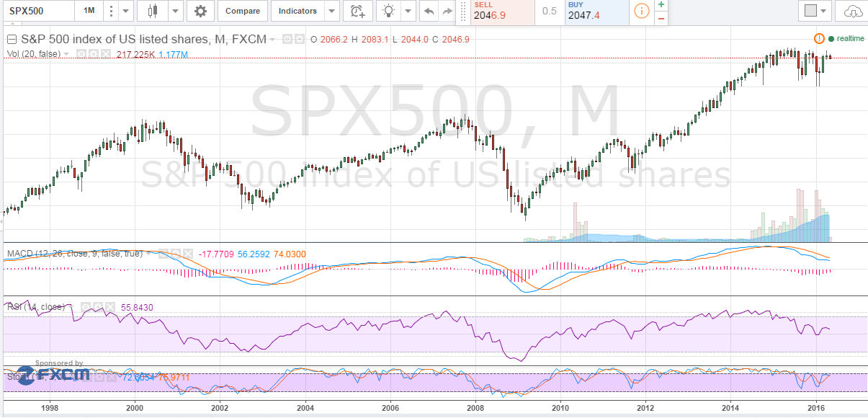
Task: Decrease quantity with the red minus button
Action: pos(661,17)
